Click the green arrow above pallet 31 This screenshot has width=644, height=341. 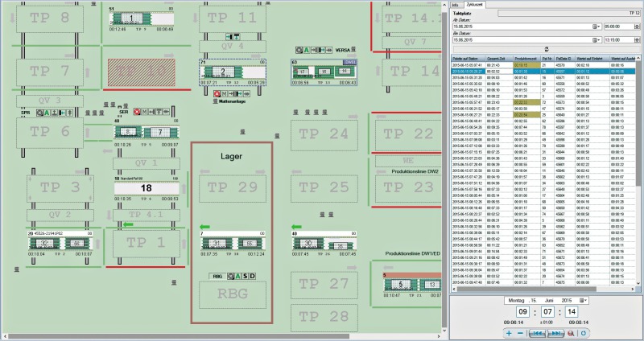[204, 227]
